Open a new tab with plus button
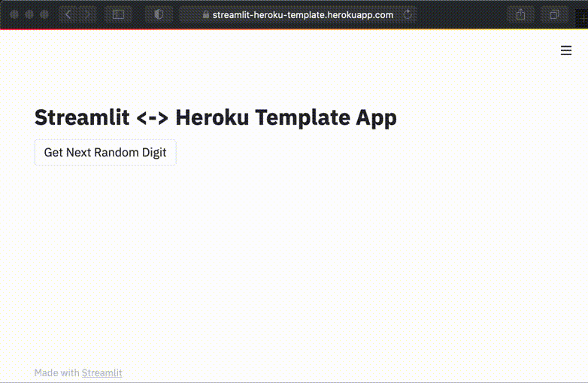588x383 pixels. point(581,14)
